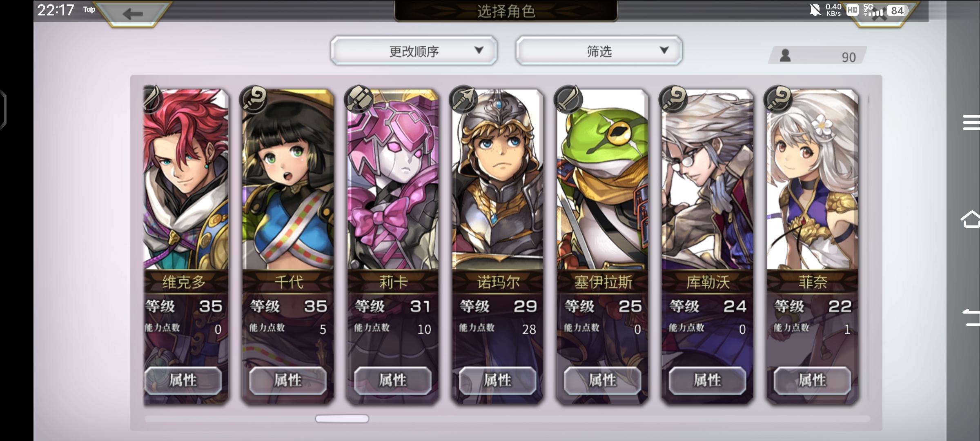Viewport: 980px width, 441px height.
Task: Click 属性 button under 菲奈
Action: pos(812,381)
